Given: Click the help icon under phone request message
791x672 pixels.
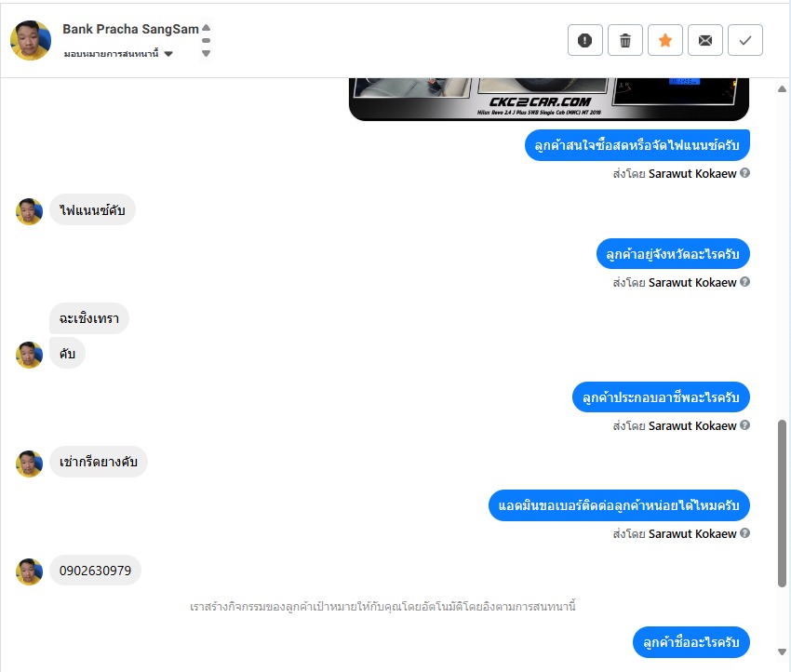Looking at the screenshot, I should 744,533.
